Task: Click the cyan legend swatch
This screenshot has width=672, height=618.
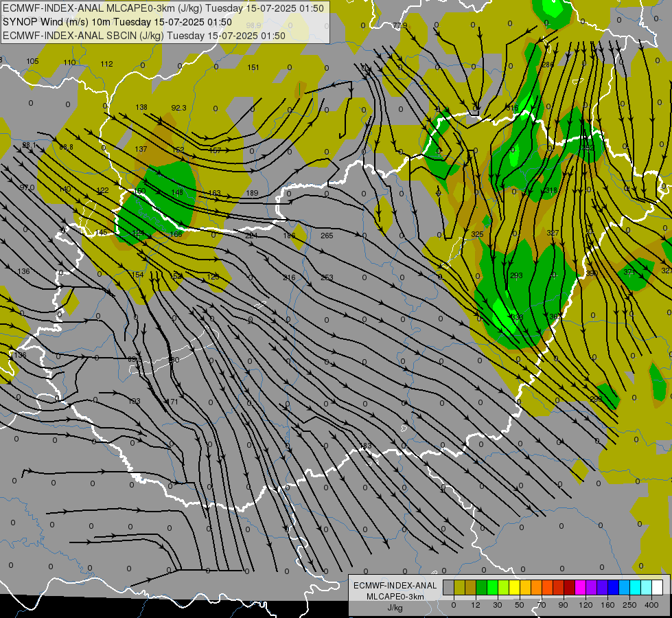Action: [x=635, y=587]
